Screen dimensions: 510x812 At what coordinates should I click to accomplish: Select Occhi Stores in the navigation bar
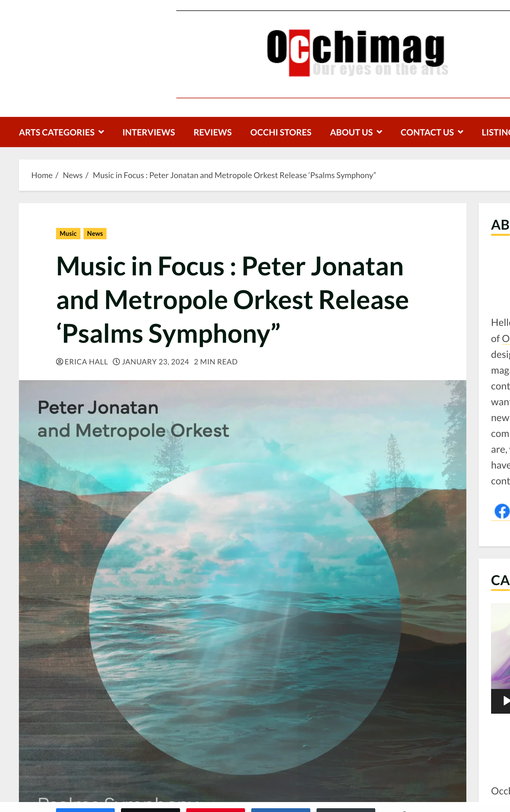tap(281, 132)
